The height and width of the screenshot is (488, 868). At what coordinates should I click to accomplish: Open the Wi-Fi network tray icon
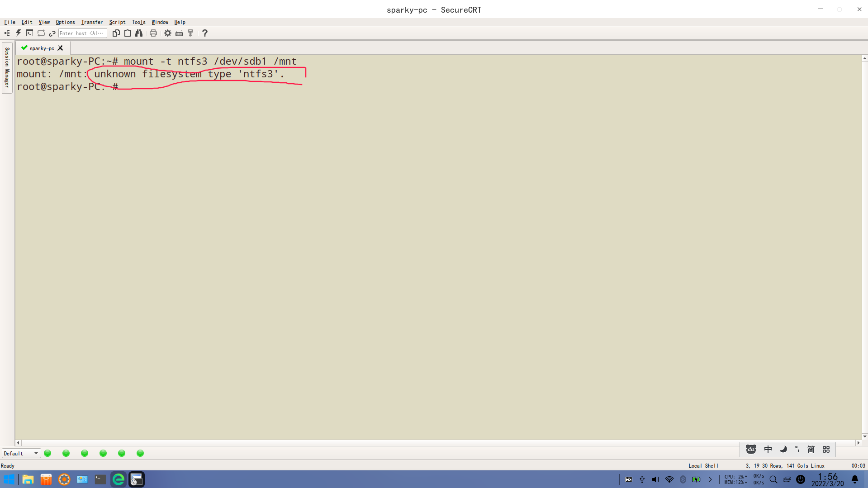click(669, 479)
